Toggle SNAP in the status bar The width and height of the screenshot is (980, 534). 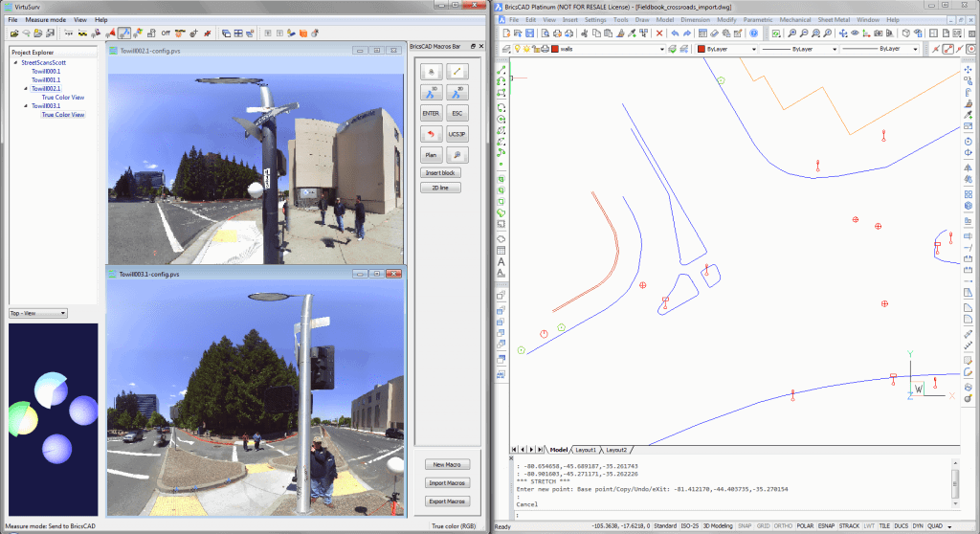[744, 526]
